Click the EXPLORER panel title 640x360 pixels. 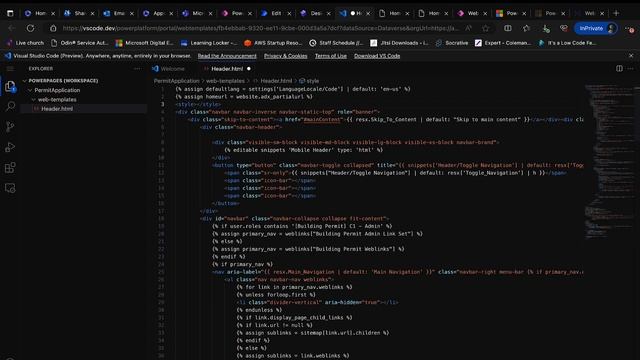click(41, 69)
